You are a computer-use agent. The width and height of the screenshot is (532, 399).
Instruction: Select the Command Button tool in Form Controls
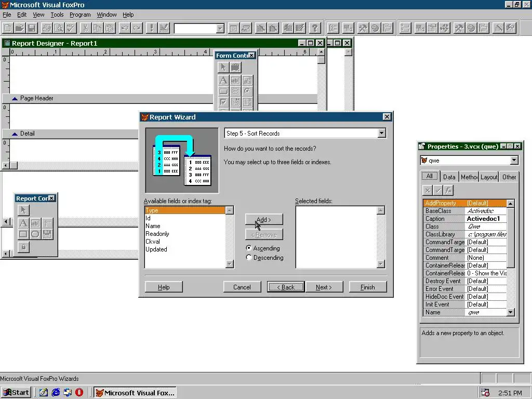pos(223,91)
